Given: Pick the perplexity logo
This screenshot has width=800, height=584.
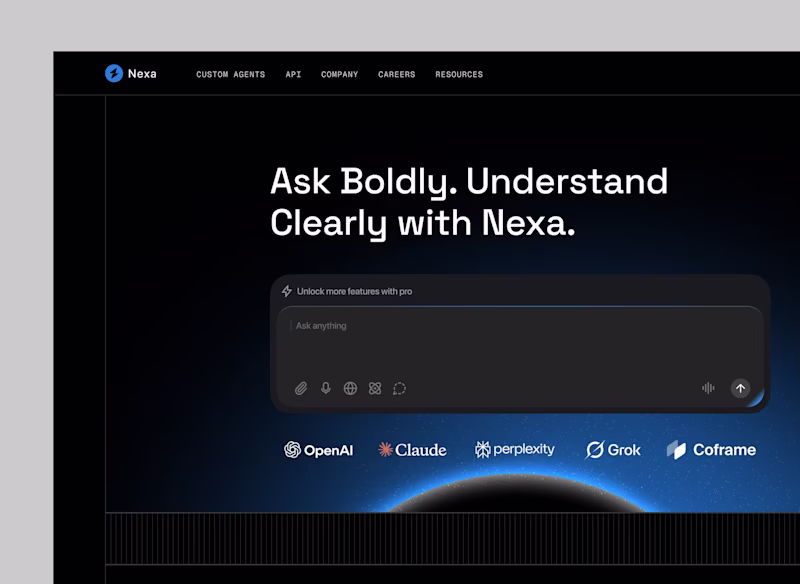Looking at the screenshot, I should coord(514,449).
